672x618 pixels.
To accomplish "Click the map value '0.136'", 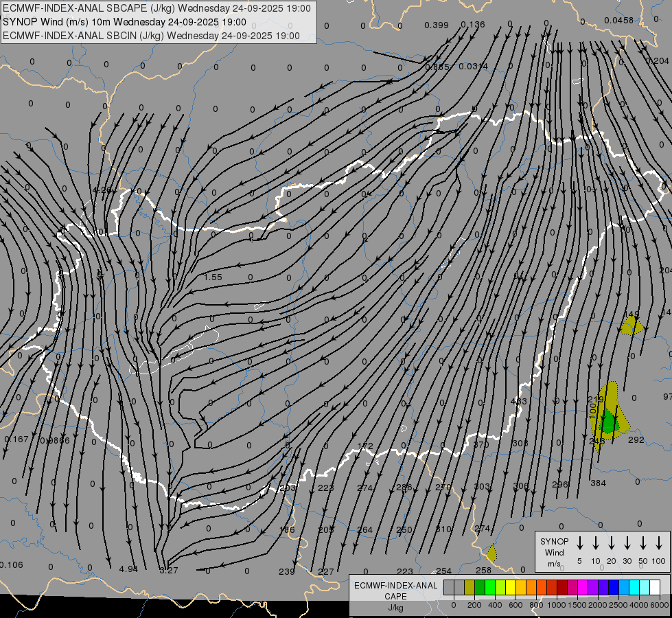I will pyautogui.click(x=473, y=25).
